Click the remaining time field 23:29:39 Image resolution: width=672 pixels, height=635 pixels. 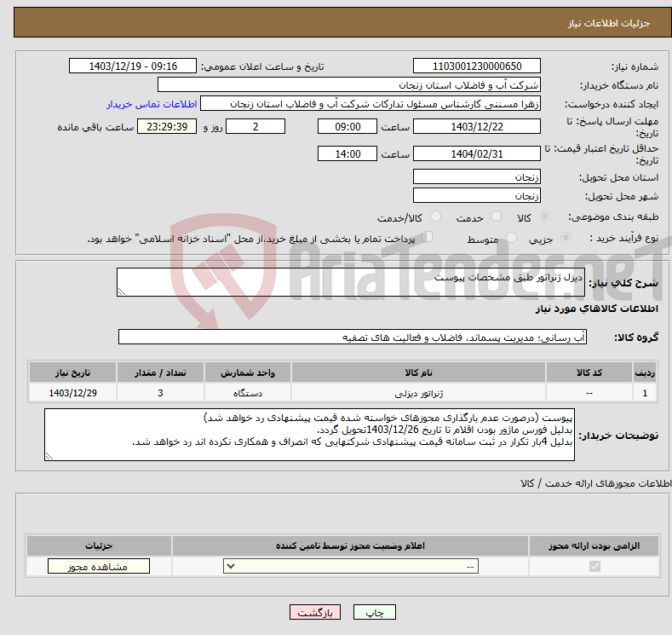click(167, 126)
